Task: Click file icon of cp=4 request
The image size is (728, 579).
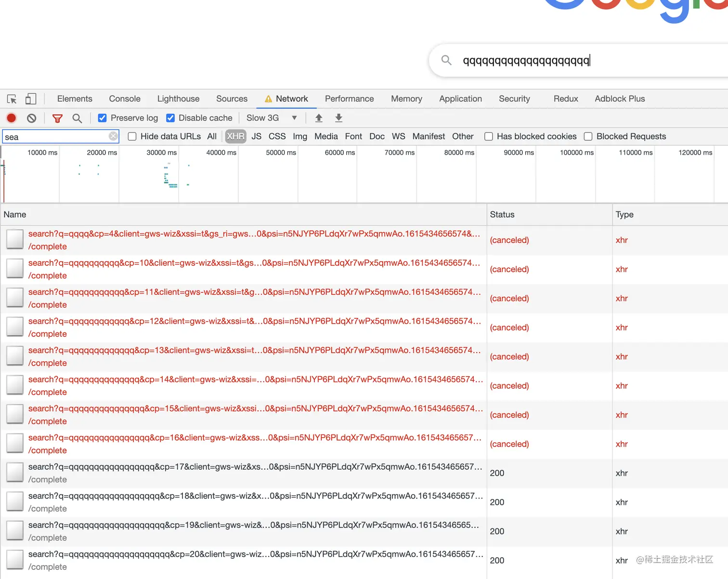Action: 15,239
